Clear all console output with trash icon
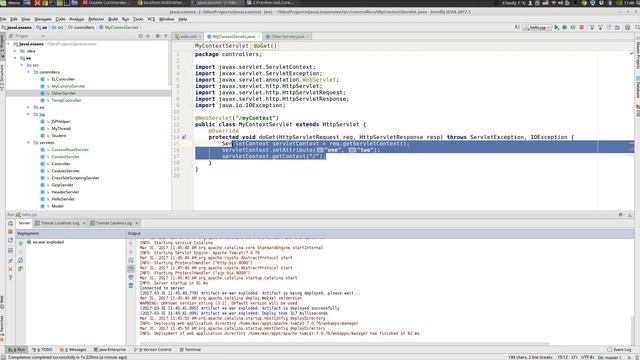This screenshot has width=640, height=360. coord(131,286)
